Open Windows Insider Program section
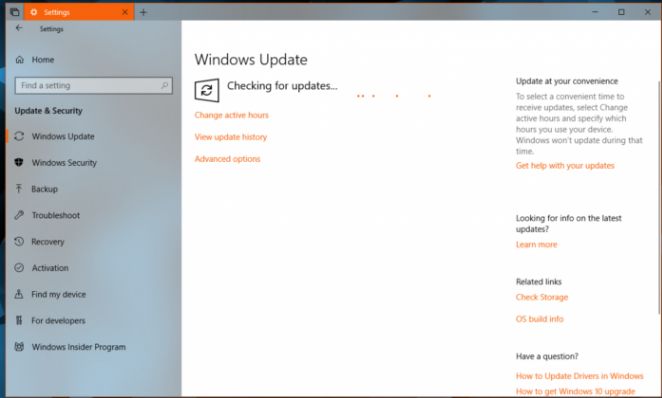 [x=79, y=347]
